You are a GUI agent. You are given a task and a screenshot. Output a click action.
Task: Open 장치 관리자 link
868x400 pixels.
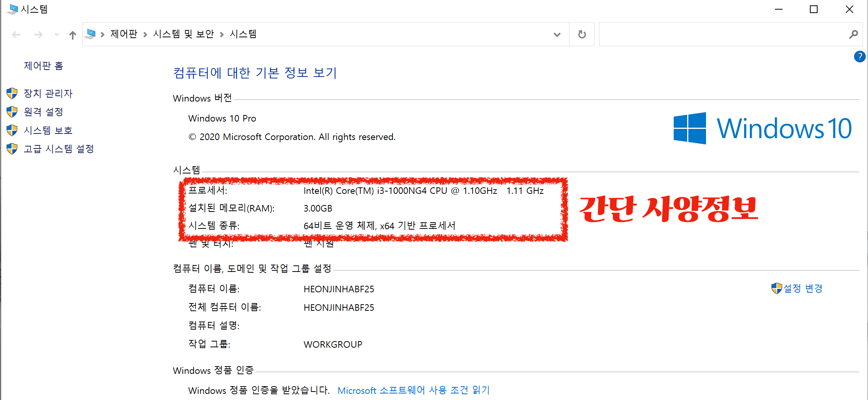point(48,93)
